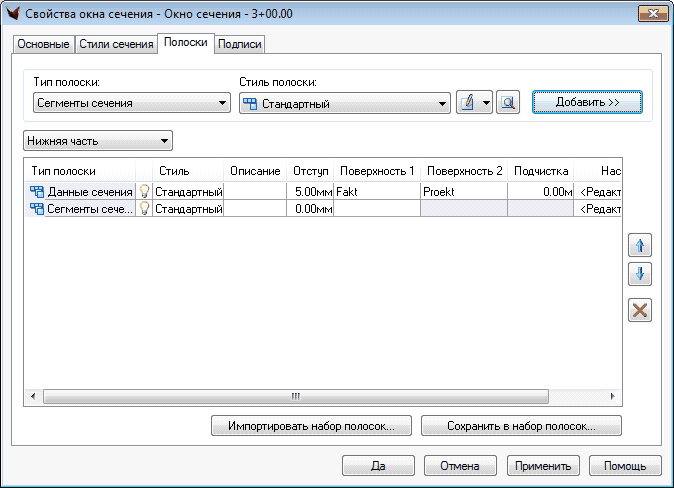Click the Данные сечения row type icon

pos(37,191)
